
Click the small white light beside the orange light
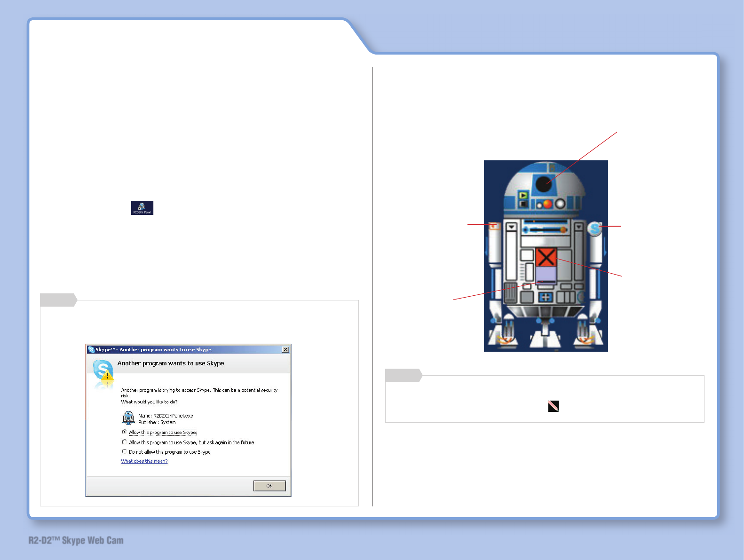click(539, 205)
